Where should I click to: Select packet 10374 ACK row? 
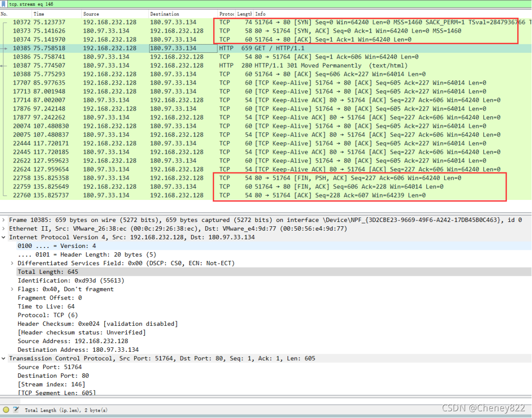[x=266, y=40]
